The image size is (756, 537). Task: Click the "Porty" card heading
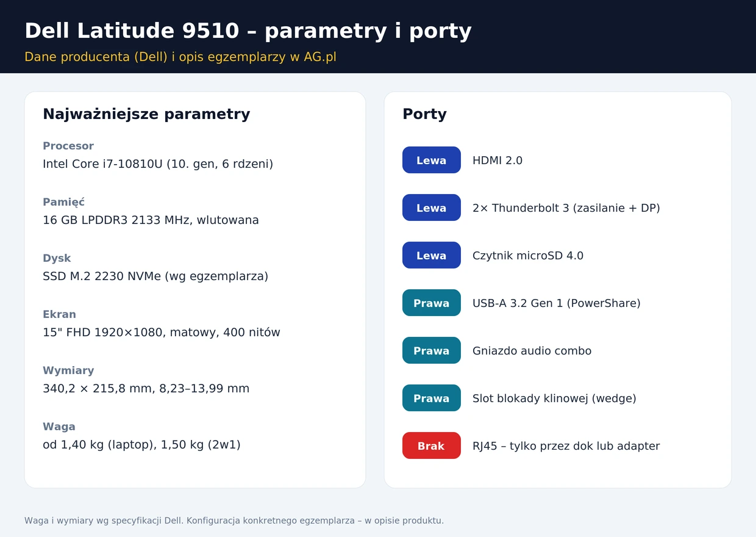tap(424, 114)
